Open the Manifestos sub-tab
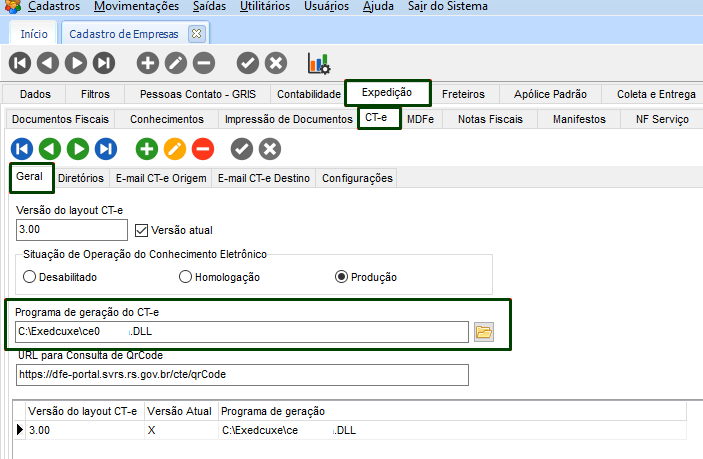This screenshot has width=703, height=459. click(x=579, y=119)
